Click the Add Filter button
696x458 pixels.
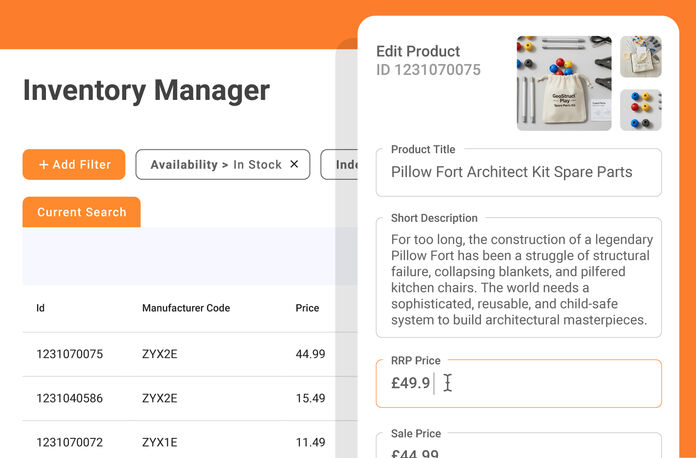74,165
